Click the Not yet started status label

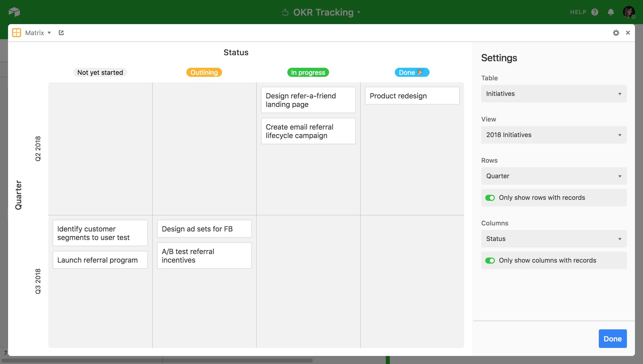[x=100, y=72]
